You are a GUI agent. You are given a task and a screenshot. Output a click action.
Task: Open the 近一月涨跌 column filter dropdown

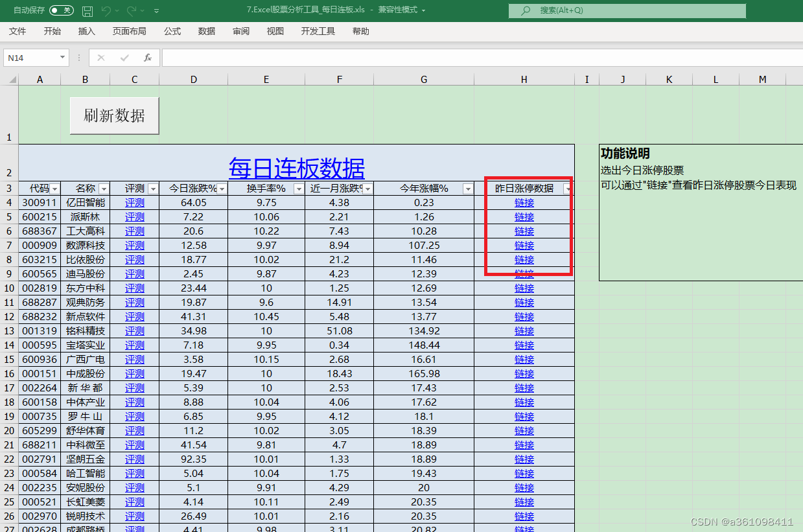pyautogui.click(x=367, y=189)
